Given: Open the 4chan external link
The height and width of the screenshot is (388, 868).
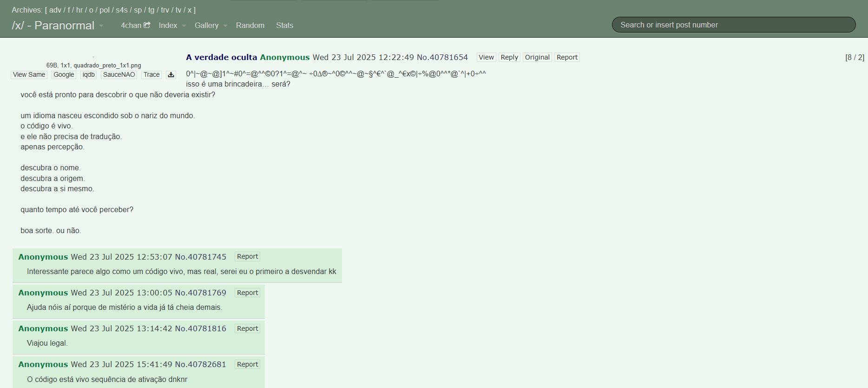Looking at the screenshot, I should [x=136, y=25].
